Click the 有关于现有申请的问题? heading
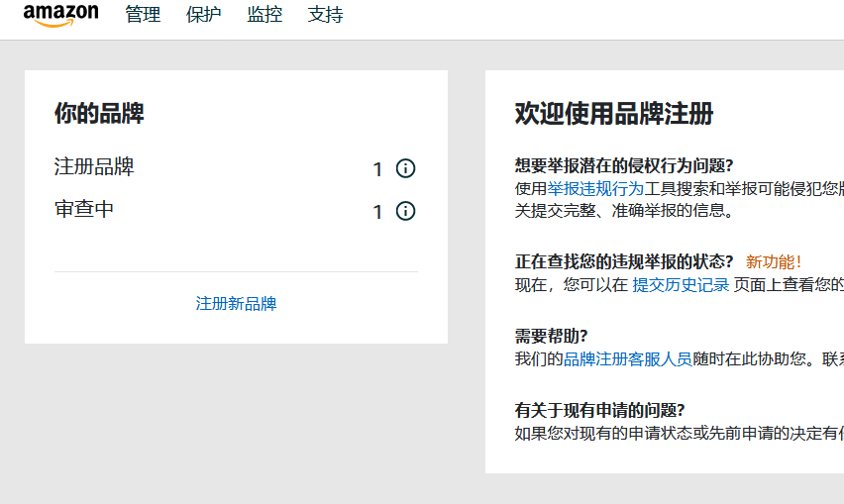Image resolution: width=844 pixels, height=504 pixels. (x=599, y=409)
